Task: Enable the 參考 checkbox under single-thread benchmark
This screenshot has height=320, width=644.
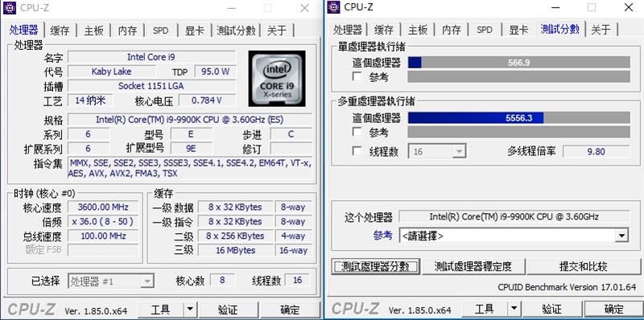Action: point(357,76)
